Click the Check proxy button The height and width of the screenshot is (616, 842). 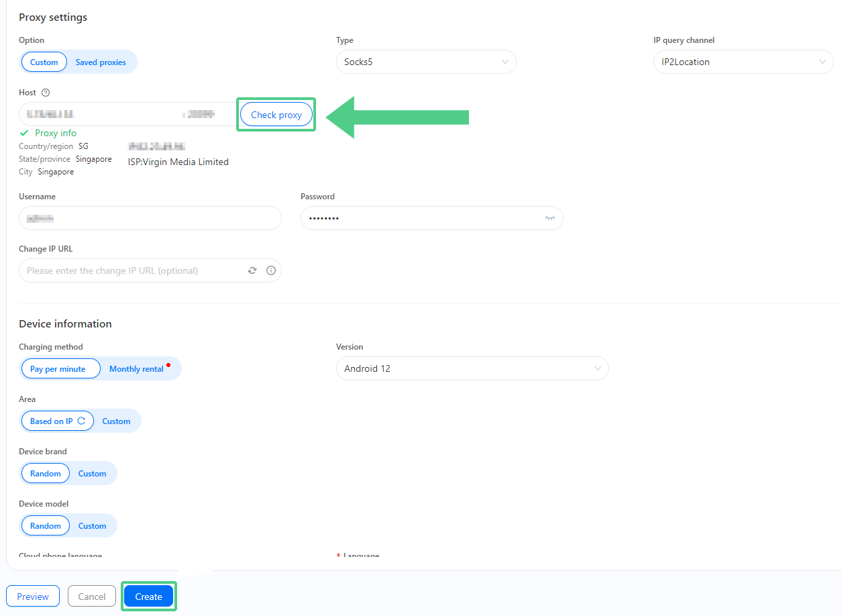(276, 115)
